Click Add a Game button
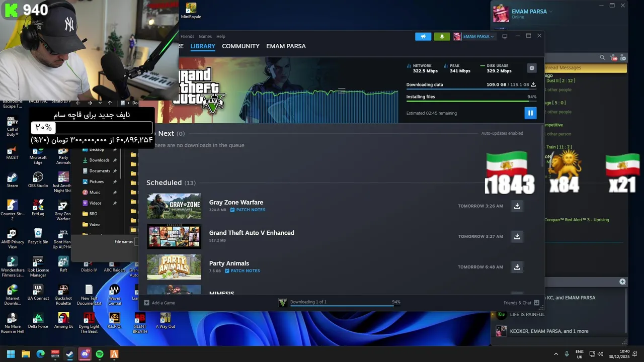Screen dimensions: 644x362 [x=159, y=303]
